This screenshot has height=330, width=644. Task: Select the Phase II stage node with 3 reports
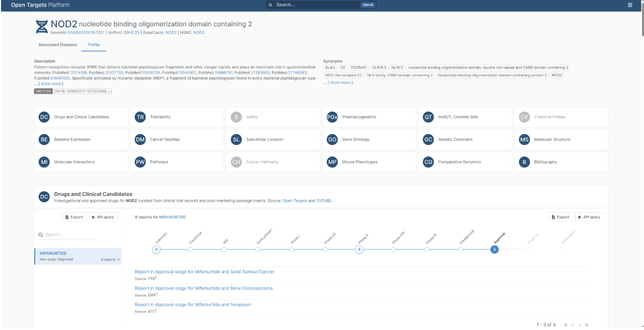[359, 250]
